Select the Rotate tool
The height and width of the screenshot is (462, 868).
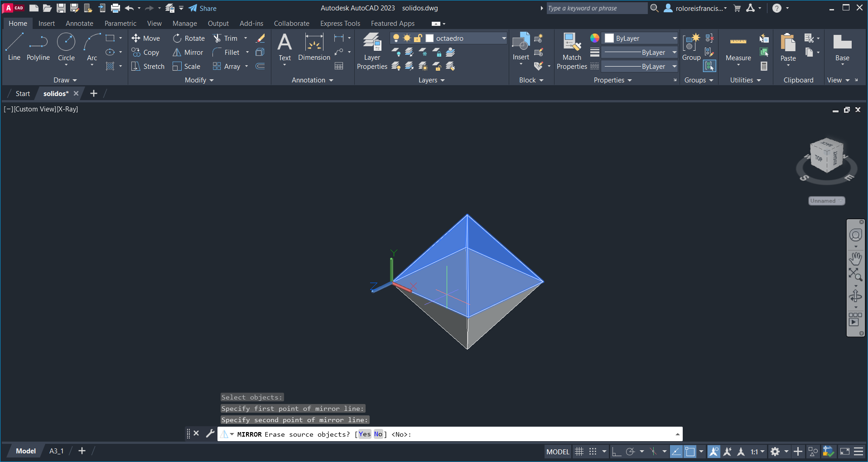click(x=189, y=38)
